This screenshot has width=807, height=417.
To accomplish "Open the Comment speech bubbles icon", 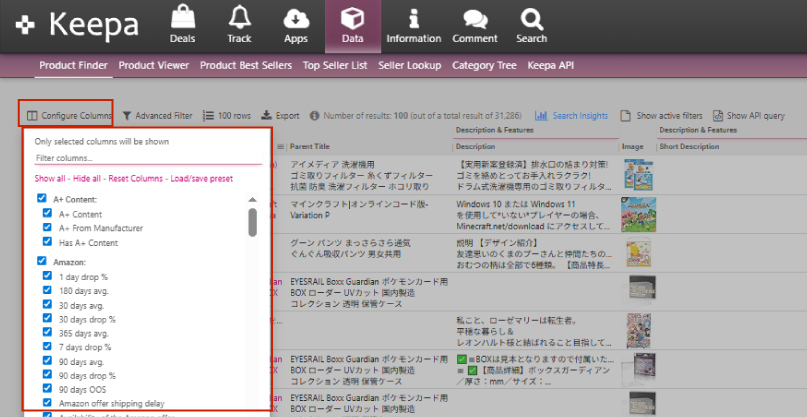I will [475, 20].
